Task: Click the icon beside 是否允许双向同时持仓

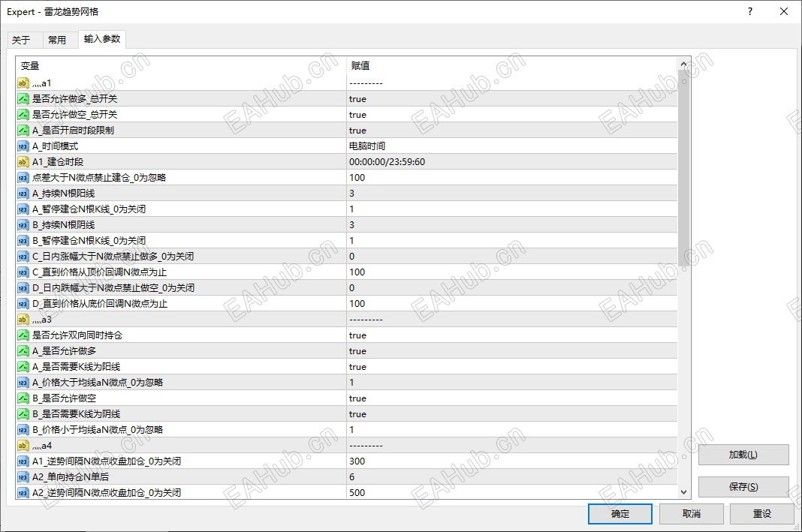Action: (x=23, y=335)
